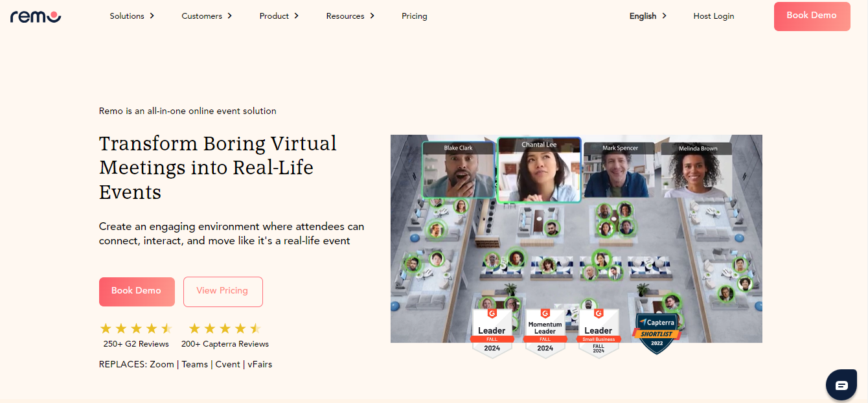Click the G2 Leader Fall 2024 badge
The height and width of the screenshot is (403, 868).
tap(492, 332)
